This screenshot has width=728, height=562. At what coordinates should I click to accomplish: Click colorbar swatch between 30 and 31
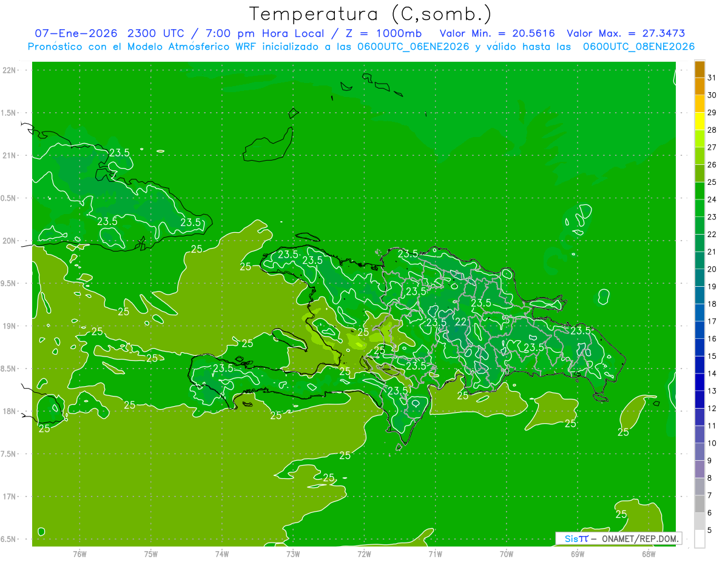coord(699,87)
